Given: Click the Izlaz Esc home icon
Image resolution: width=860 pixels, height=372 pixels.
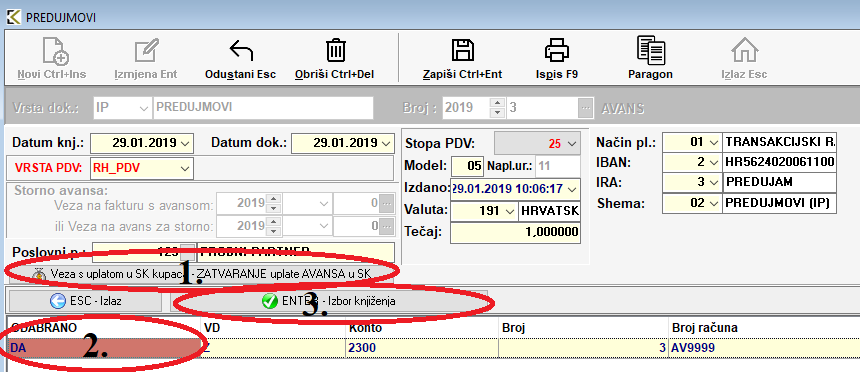Looking at the screenshot, I should coord(744,51).
